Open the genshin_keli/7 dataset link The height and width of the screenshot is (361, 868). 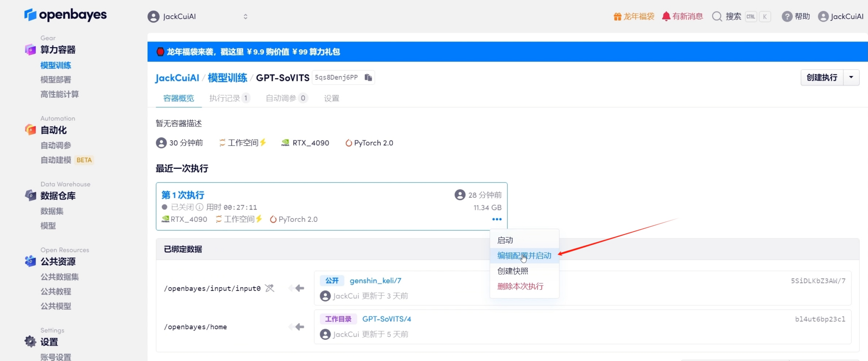click(375, 281)
